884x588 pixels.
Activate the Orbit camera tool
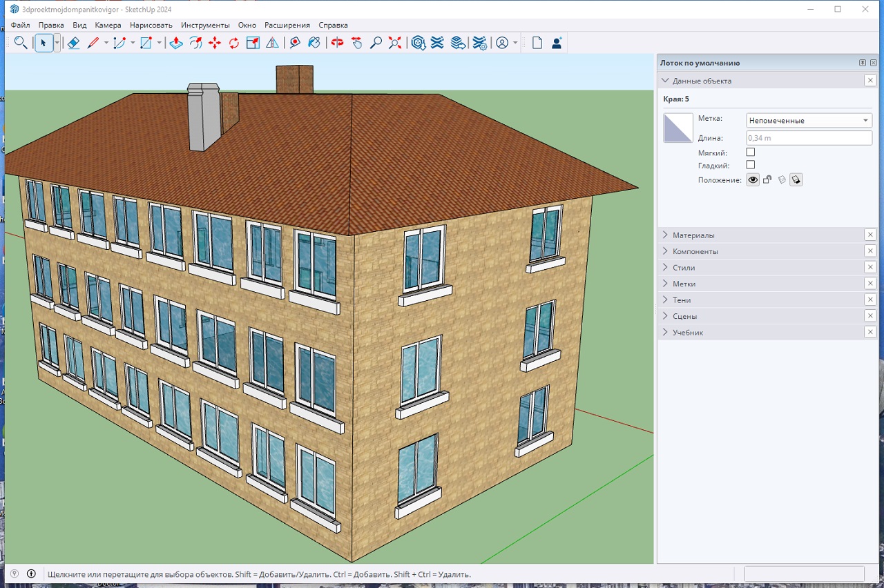pos(337,43)
